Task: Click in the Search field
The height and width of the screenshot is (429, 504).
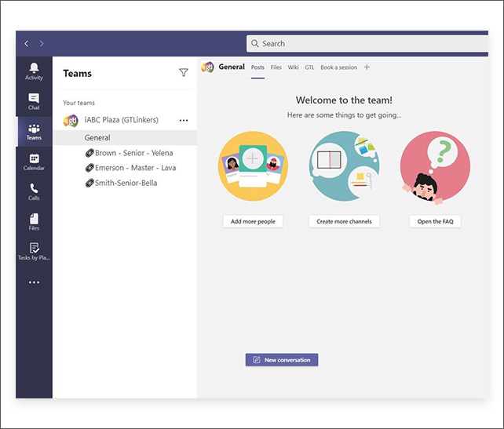Action: point(369,44)
